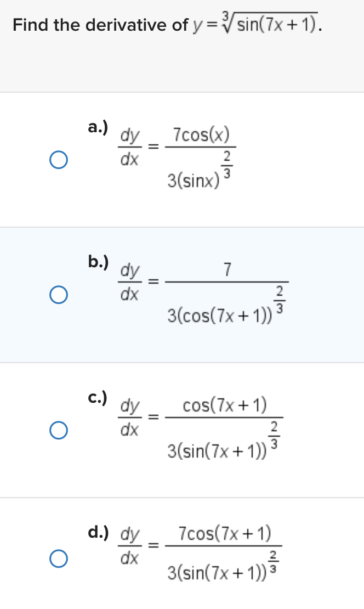Select the formula 7cos(x) over 3(sinx)^(2/3)
364x609 pixels.
pos(200,156)
